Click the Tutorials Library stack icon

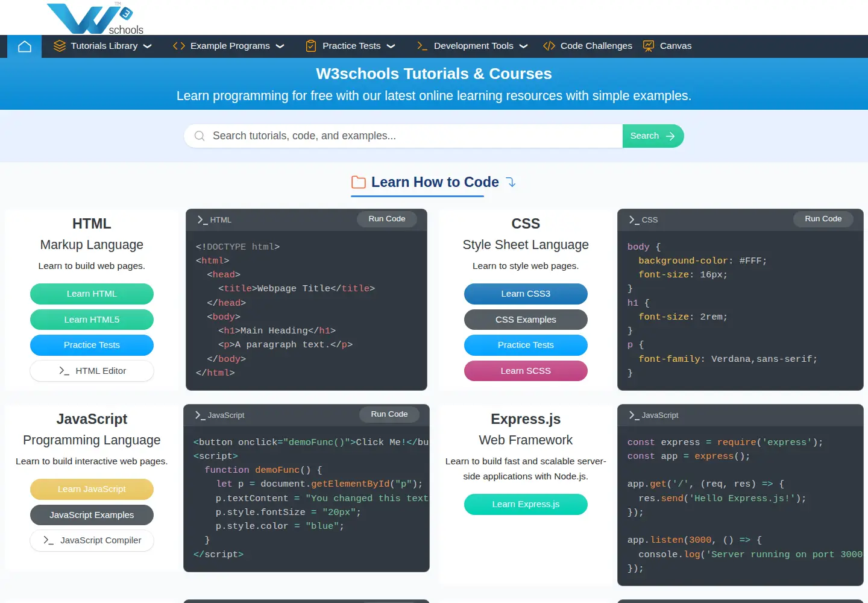[60, 46]
